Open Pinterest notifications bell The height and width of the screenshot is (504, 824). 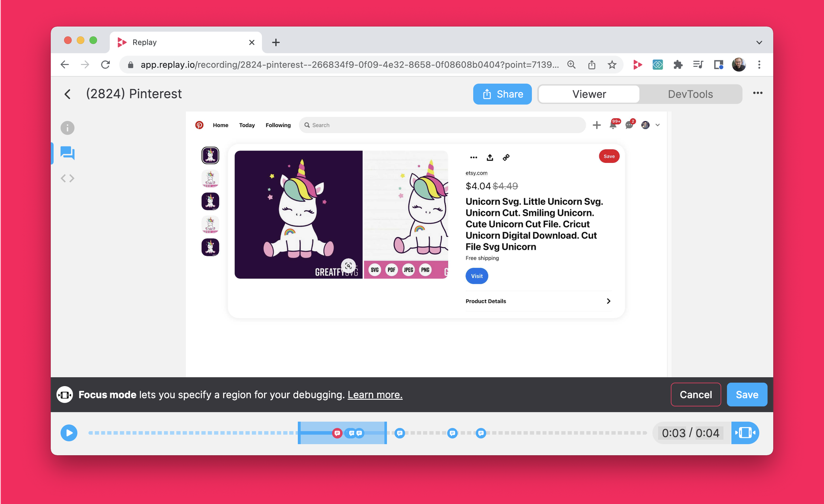coord(613,125)
